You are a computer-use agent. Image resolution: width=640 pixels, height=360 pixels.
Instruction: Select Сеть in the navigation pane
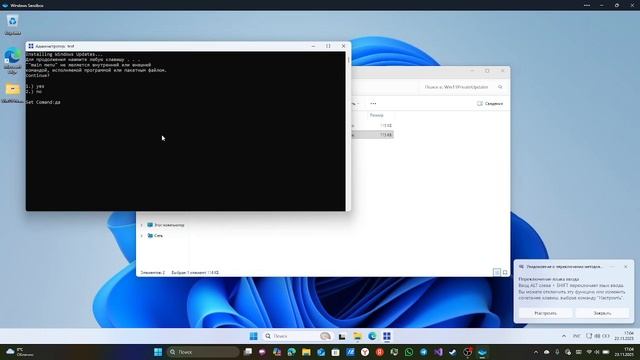pyautogui.click(x=155, y=236)
